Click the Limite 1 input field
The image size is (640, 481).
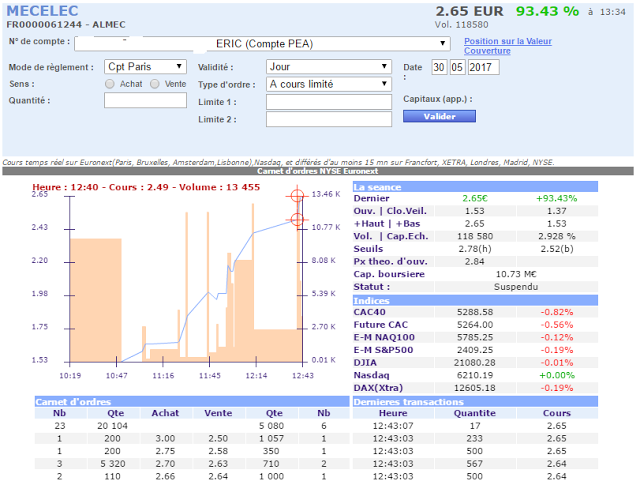[x=329, y=102]
